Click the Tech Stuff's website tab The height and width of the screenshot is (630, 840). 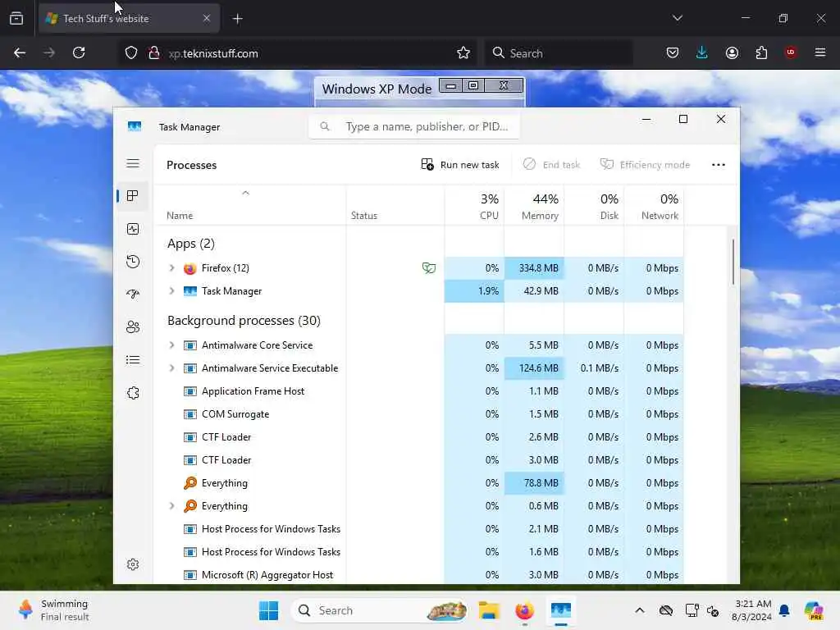point(129,19)
